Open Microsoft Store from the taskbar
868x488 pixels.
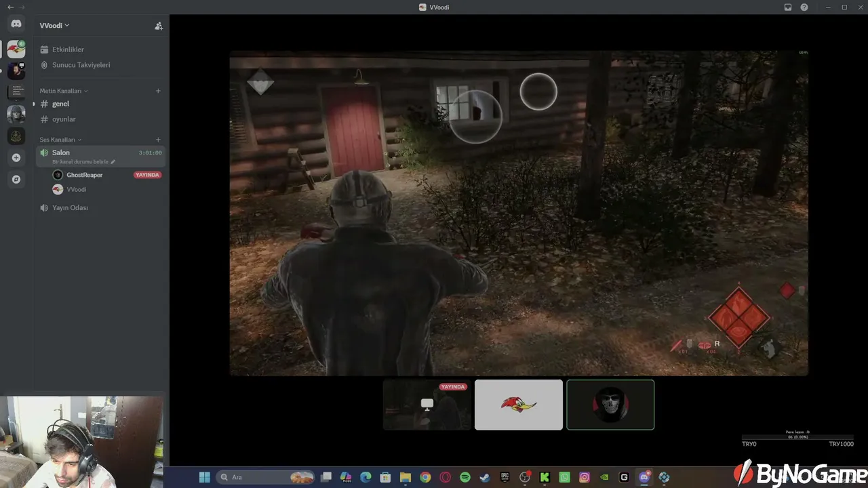click(x=385, y=477)
